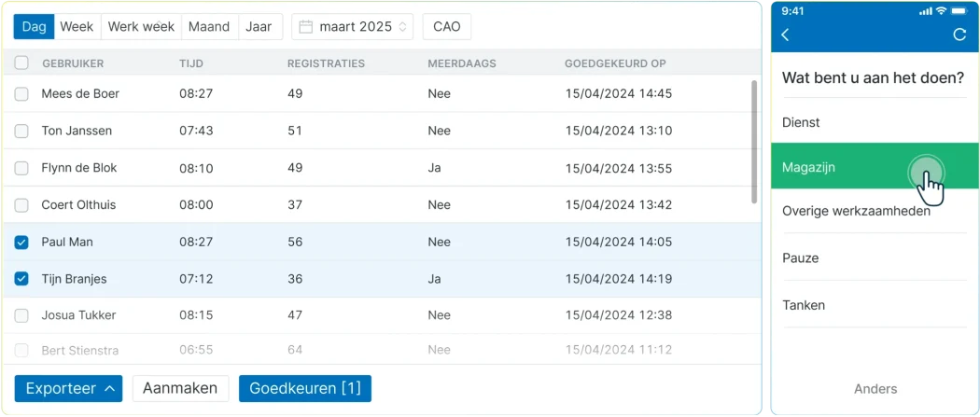Choose Pauze in the activity list
The height and width of the screenshot is (417, 980).
click(x=875, y=257)
